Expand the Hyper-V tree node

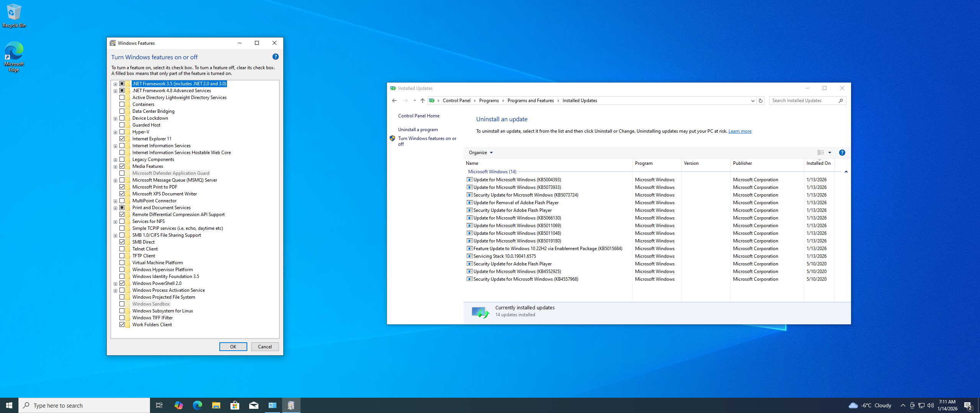[115, 132]
